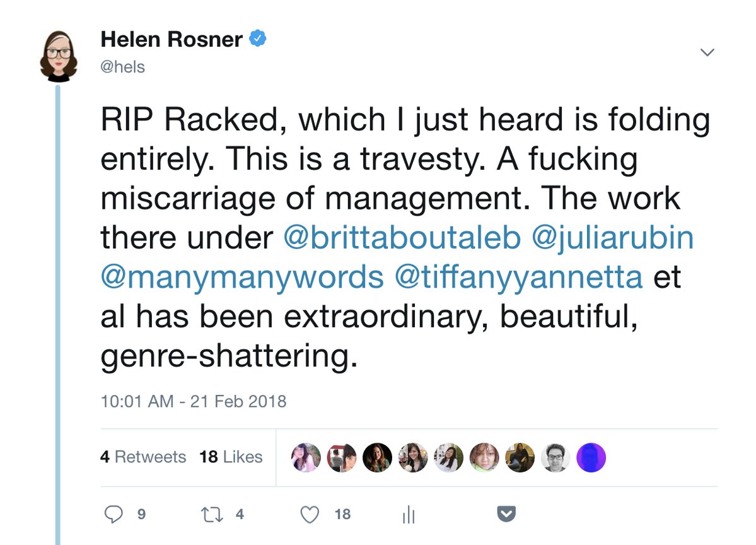Open the grayscale man with glasses avatar
Image resolution: width=756 pixels, height=545 pixels.
(555, 457)
